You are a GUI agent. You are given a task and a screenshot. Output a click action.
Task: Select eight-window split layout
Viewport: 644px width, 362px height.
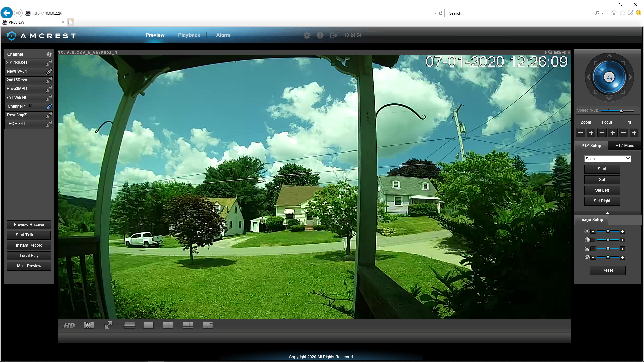(208, 325)
